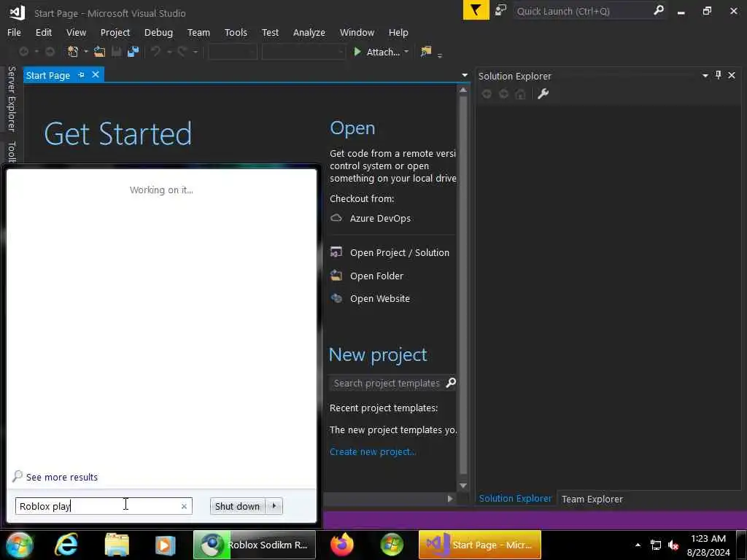Open the solution platforms combo box
Screen dimensions: 747x560
point(303,52)
